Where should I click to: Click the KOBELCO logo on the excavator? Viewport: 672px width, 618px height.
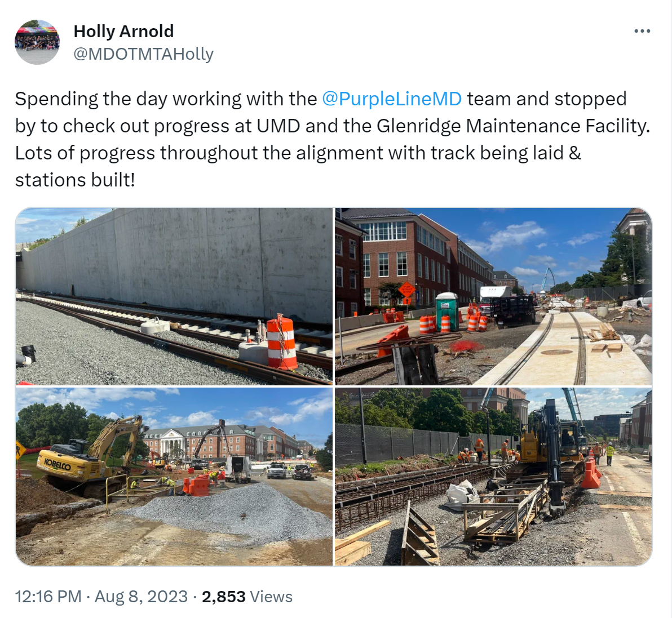[x=57, y=464]
